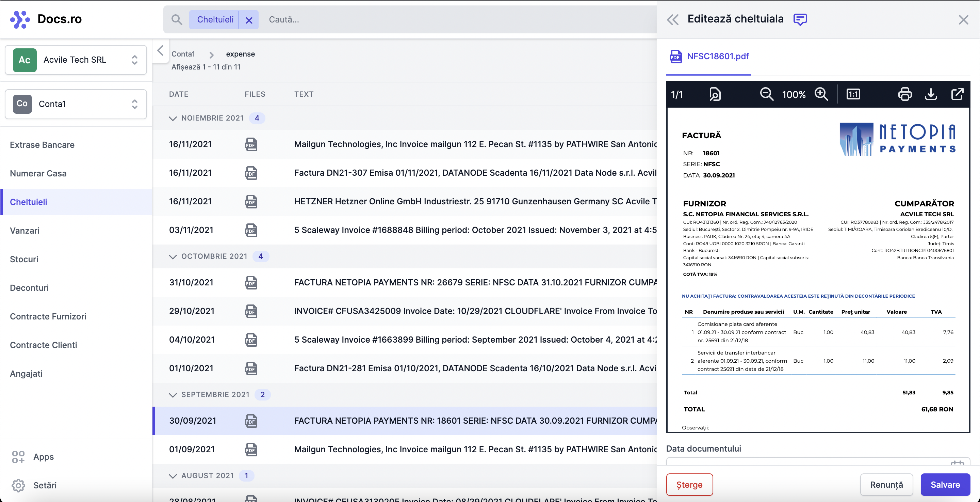
Task: Collapse the SEPTEMBRIE 2021 group
Action: point(173,395)
